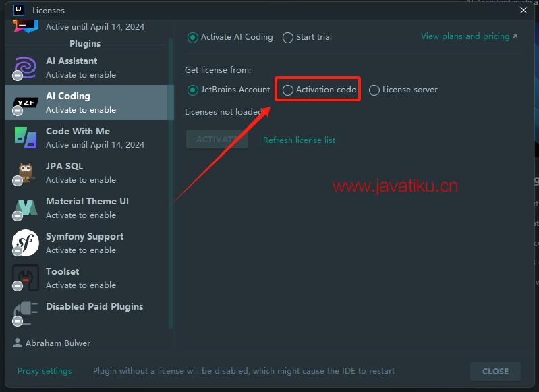Click the Disabled Paid Plugins plug icon
This screenshot has height=392, width=539.
(x=25, y=312)
